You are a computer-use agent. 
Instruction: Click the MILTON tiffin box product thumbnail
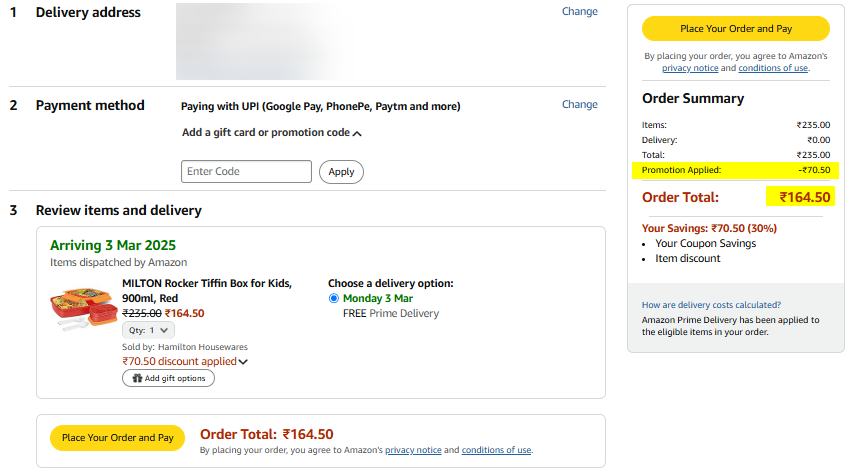(x=83, y=308)
